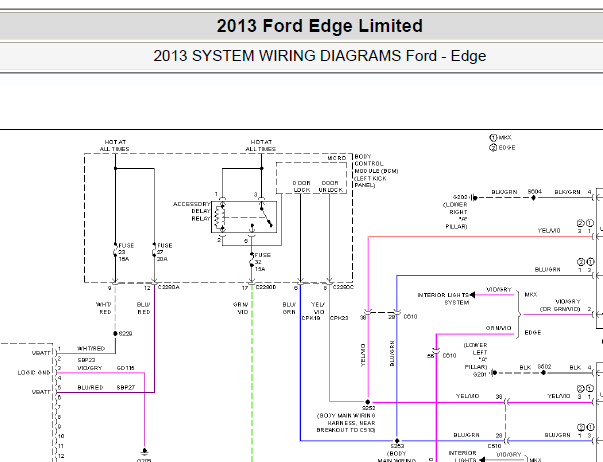The height and width of the screenshot is (462, 603).
Task: Click the "S229" splice label
Action: pos(125,334)
